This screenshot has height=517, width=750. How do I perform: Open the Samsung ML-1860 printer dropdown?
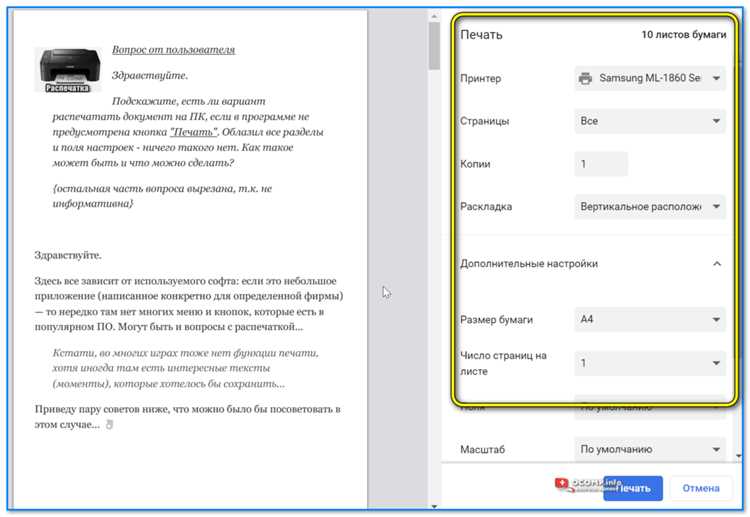pyautogui.click(x=650, y=78)
